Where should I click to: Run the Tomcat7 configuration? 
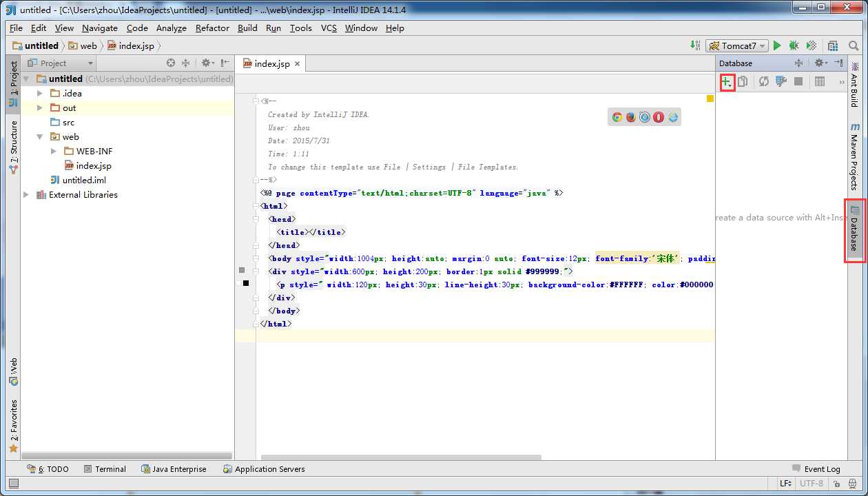click(x=777, y=45)
